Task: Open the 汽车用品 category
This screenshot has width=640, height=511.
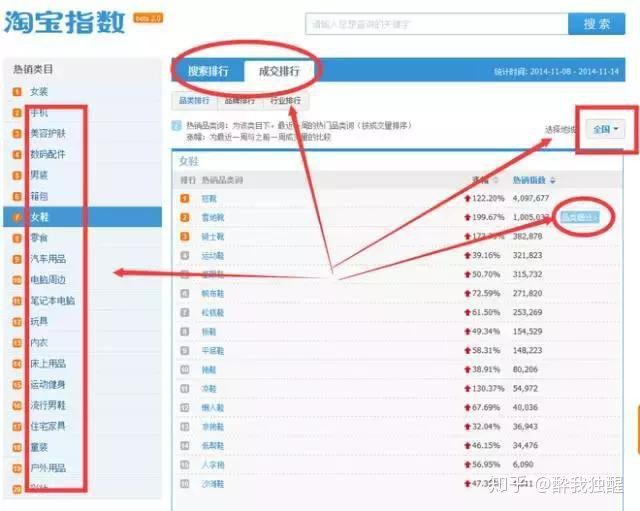Action: coord(48,259)
